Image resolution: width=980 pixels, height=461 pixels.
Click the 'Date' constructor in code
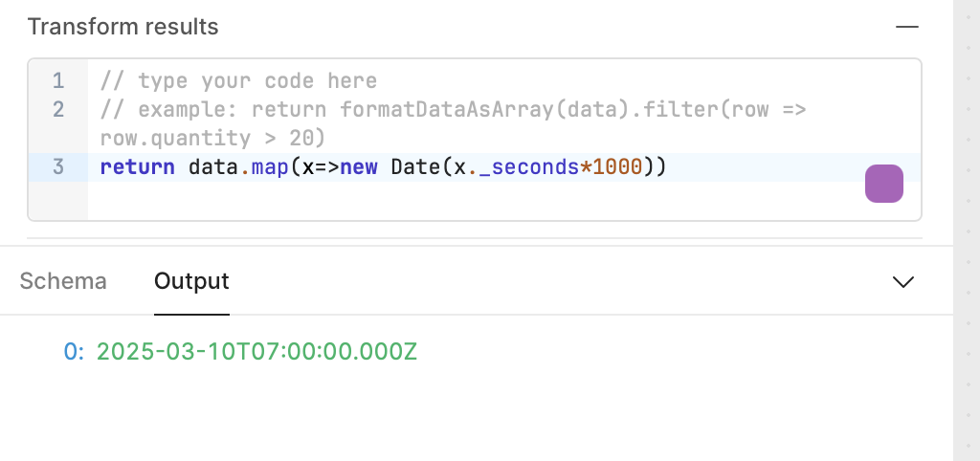[x=415, y=166]
